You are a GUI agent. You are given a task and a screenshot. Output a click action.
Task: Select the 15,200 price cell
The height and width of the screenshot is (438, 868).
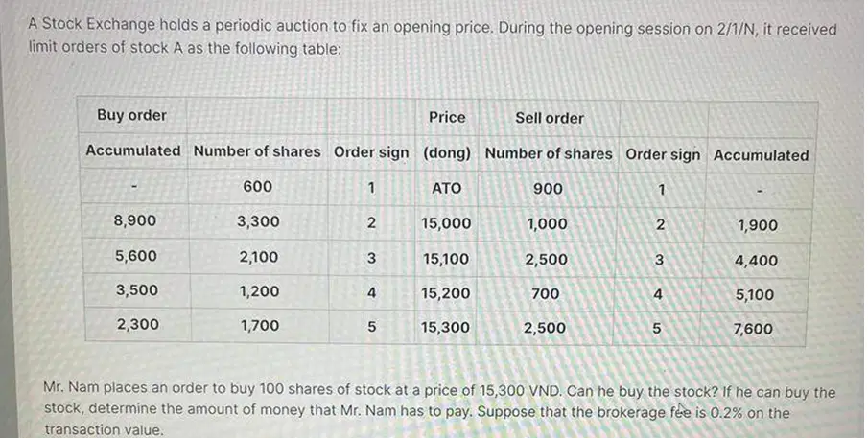446,293
